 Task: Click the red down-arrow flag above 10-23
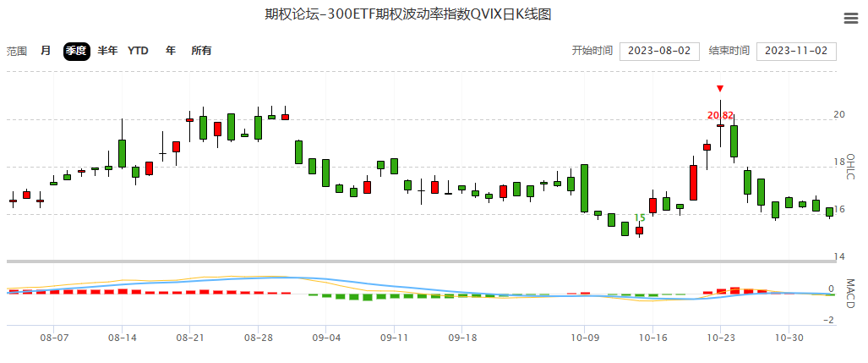pos(719,89)
